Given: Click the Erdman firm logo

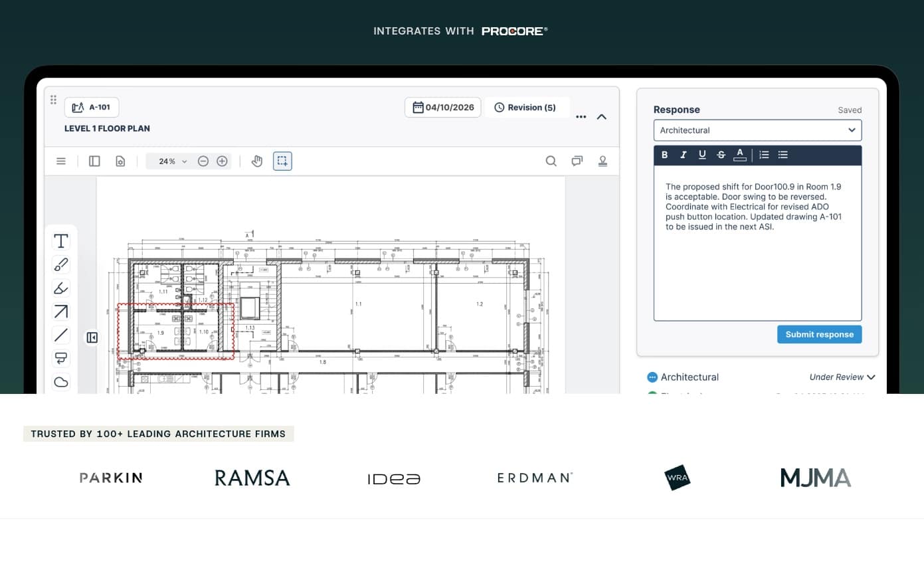Looking at the screenshot, I should pyautogui.click(x=535, y=478).
